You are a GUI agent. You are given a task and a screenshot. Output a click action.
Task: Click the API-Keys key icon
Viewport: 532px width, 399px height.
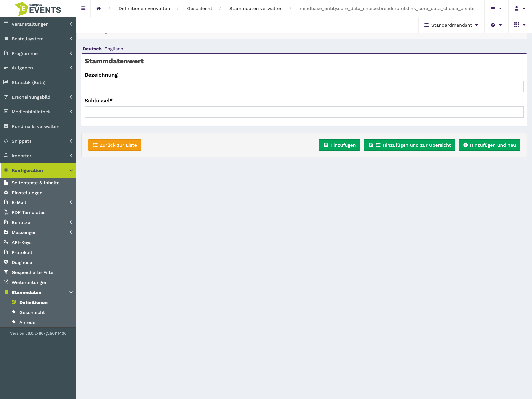point(6,242)
